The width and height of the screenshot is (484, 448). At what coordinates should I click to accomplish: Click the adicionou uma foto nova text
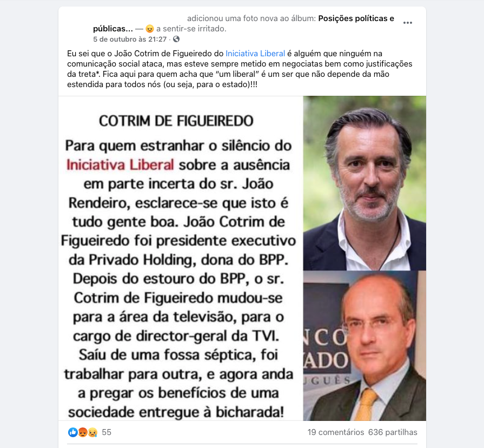coord(251,18)
